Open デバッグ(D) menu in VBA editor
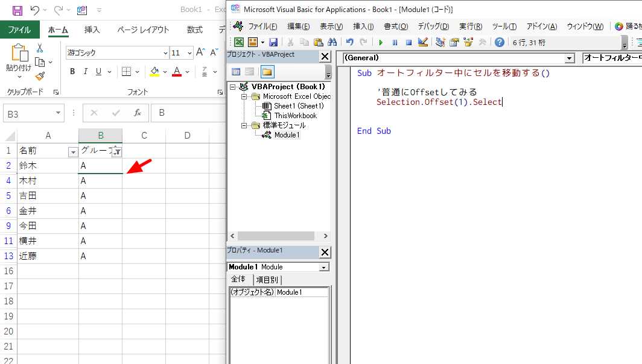The height and width of the screenshot is (364, 642). (433, 27)
